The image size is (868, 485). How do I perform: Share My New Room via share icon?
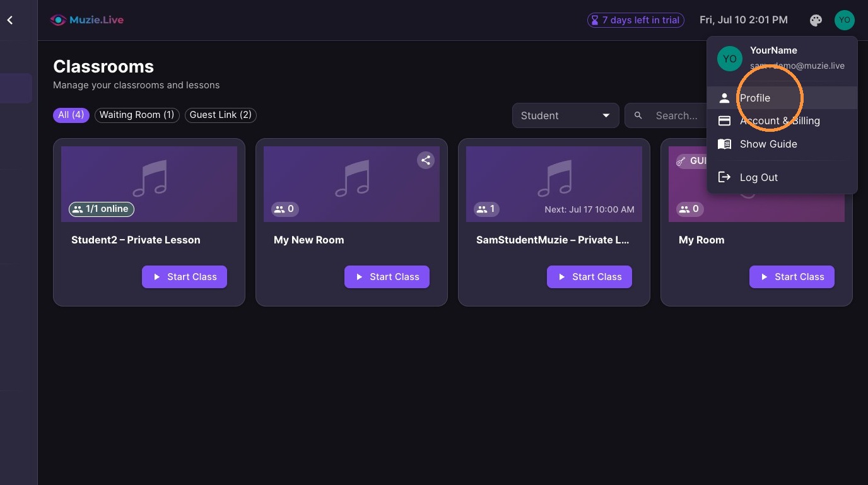pyautogui.click(x=426, y=160)
